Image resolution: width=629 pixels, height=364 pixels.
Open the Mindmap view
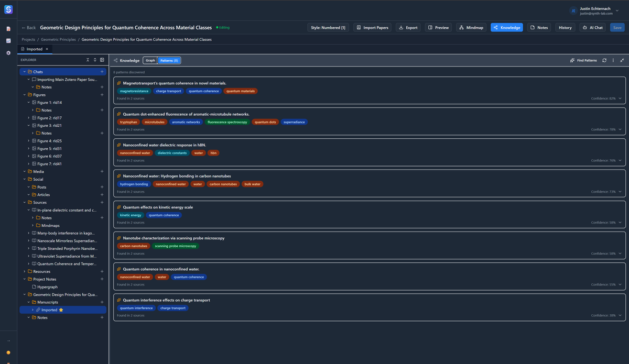pyautogui.click(x=471, y=27)
